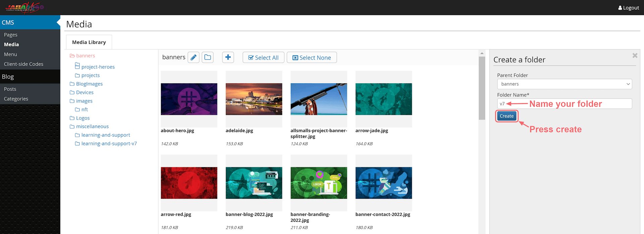This screenshot has width=644, height=234.
Task: Click the BlogImages folder icon
Action: point(72,84)
